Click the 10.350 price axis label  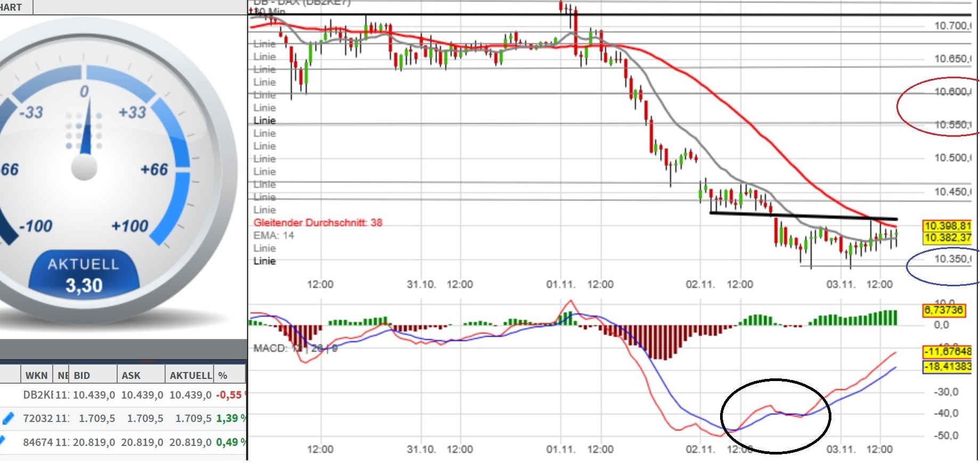click(953, 259)
